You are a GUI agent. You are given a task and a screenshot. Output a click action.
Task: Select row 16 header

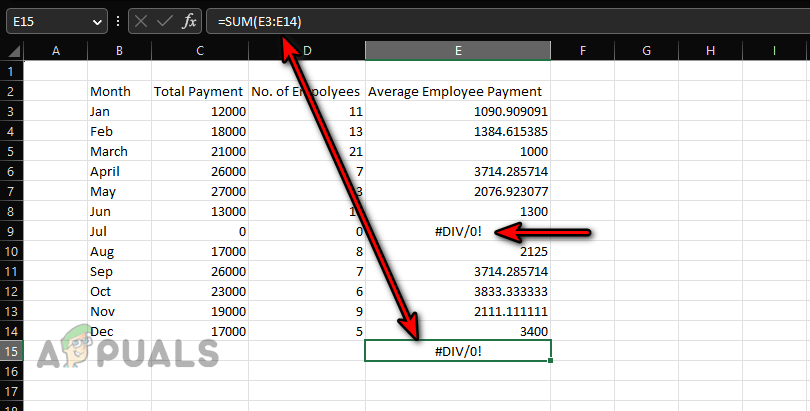[11, 371]
